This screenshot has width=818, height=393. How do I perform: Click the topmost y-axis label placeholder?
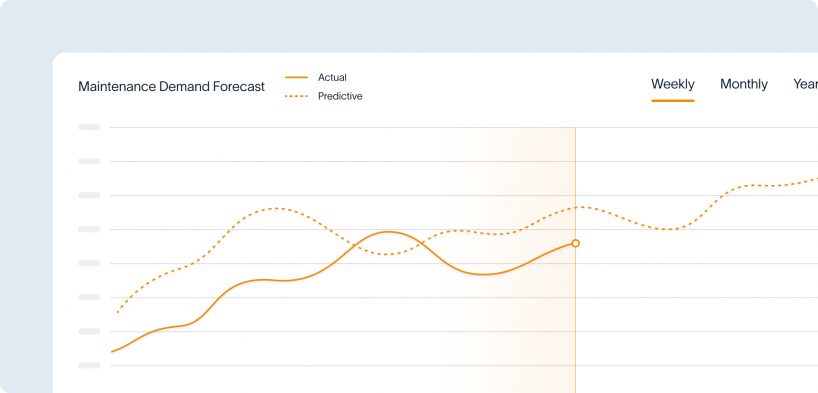pos(89,127)
